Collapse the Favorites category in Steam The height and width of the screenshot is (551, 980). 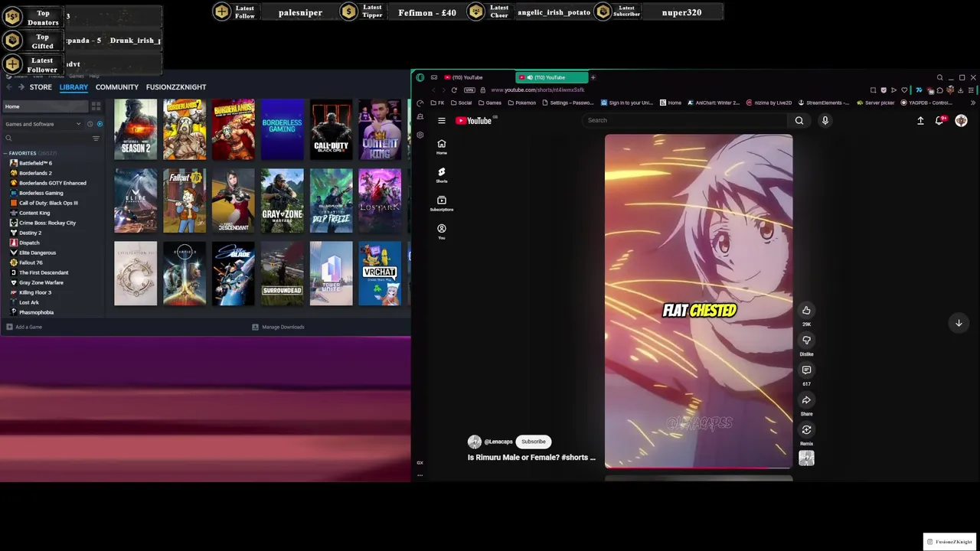[x=6, y=153]
